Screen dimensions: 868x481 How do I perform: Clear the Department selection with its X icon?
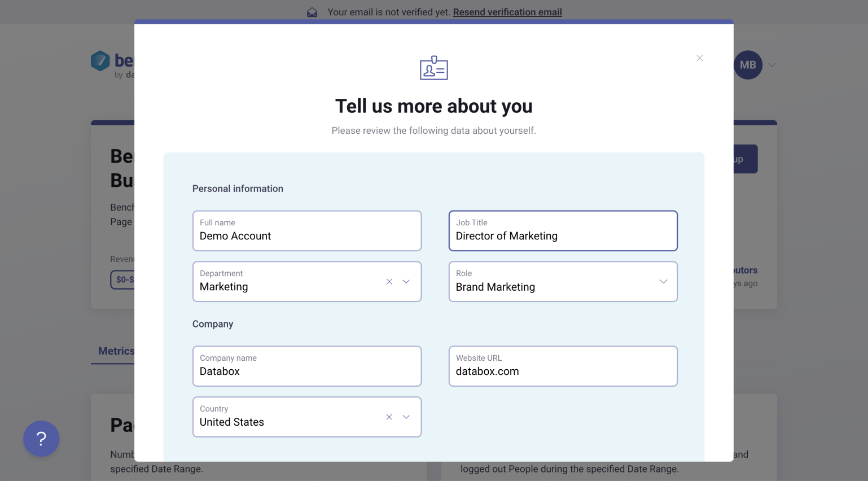click(x=389, y=282)
